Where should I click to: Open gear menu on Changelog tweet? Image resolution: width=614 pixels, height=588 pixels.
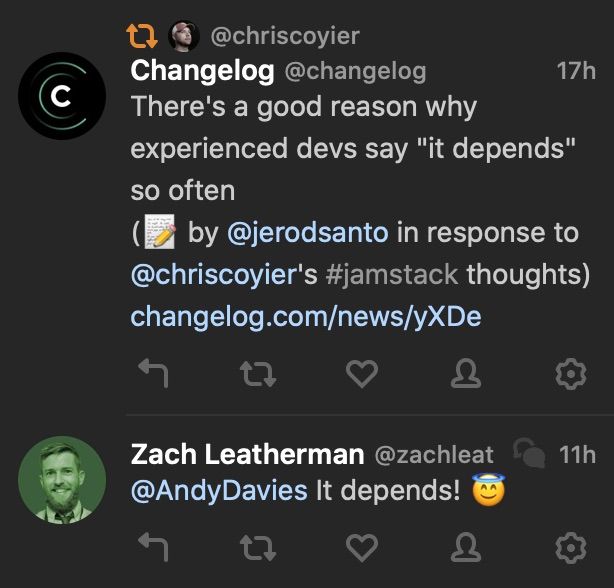(569, 375)
